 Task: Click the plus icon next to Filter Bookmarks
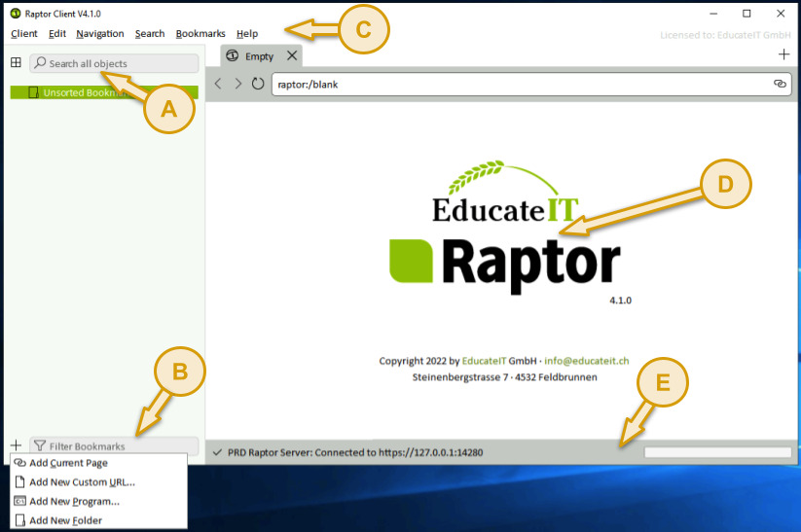(x=16, y=445)
